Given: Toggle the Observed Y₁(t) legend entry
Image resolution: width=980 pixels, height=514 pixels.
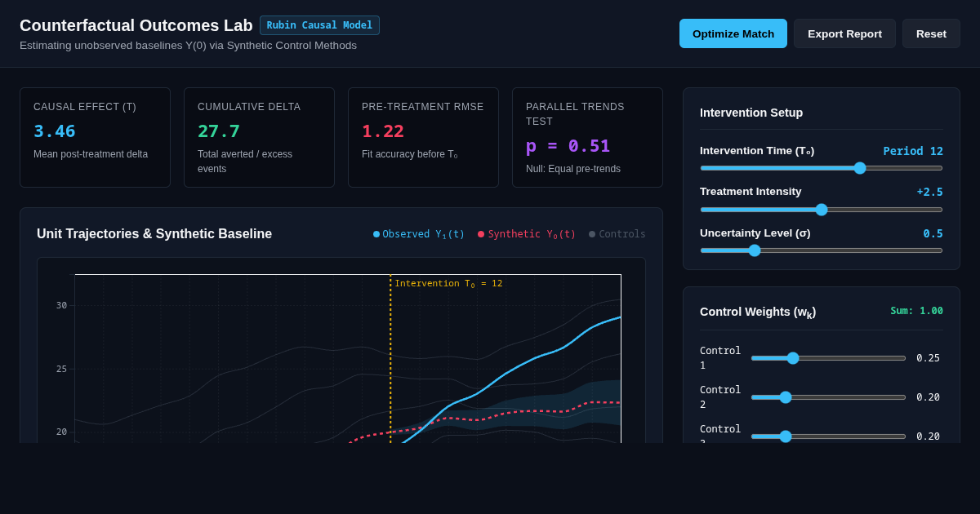Looking at the screenshot, I should (x=419, y=234).
